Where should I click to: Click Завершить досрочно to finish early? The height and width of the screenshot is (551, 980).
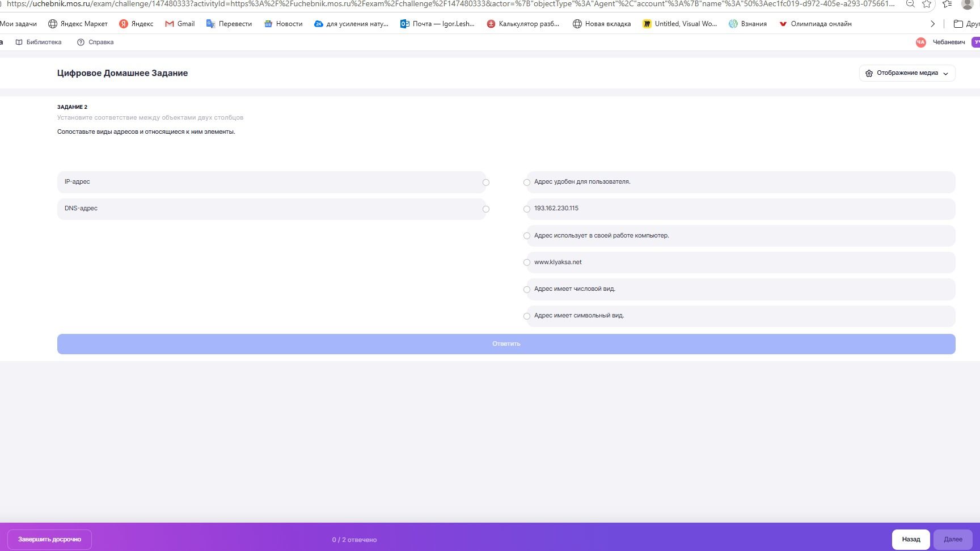[49, 539]
